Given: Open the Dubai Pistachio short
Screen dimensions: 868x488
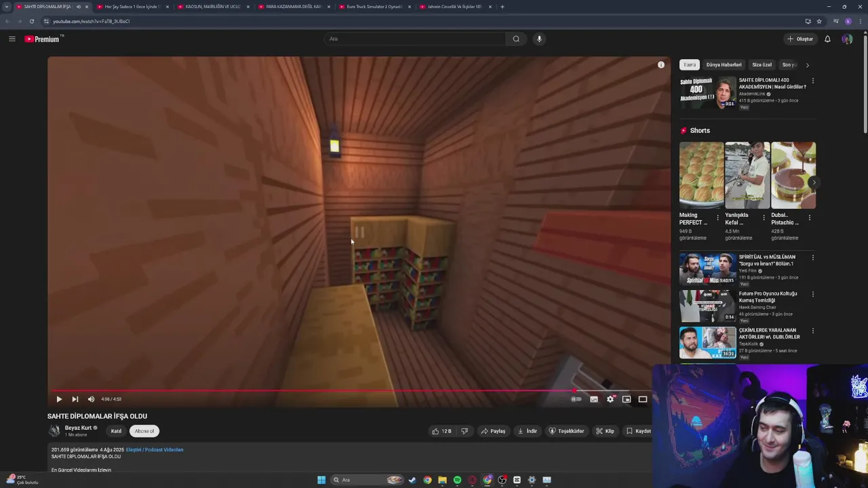Looking at the screenshot, I should (x=793, y=175).
